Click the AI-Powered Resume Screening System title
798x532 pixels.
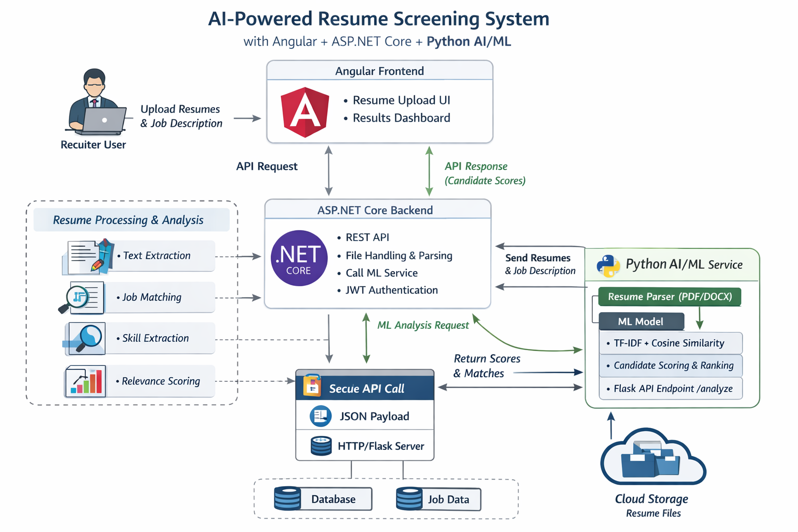[379, 19]
